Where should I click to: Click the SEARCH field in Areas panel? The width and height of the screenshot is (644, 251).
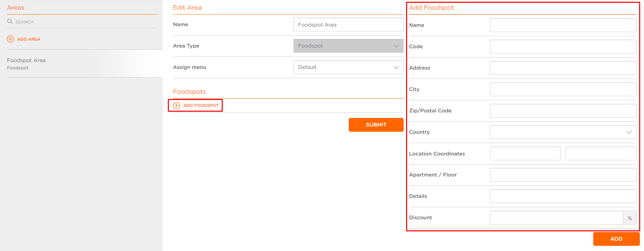coord(82,22)
